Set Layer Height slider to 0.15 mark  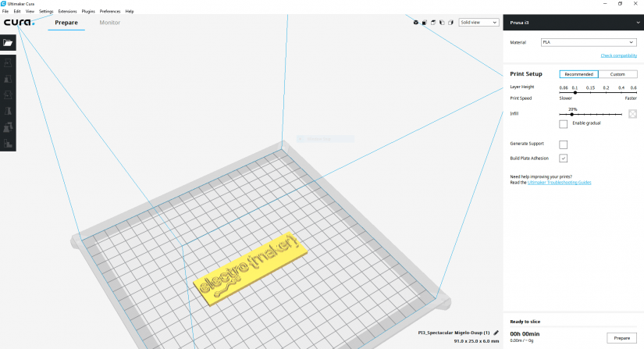pyautogui.click(x=591, y=93)
